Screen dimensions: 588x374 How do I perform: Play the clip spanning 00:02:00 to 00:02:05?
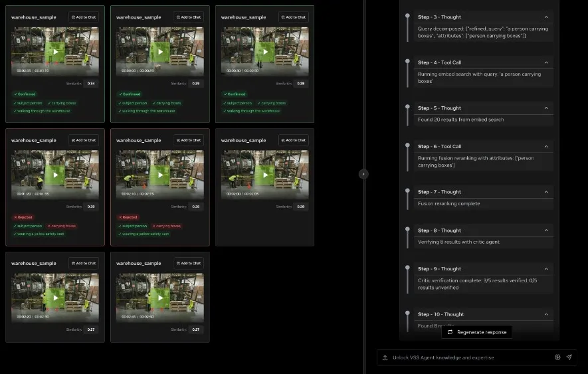point(265,175)
